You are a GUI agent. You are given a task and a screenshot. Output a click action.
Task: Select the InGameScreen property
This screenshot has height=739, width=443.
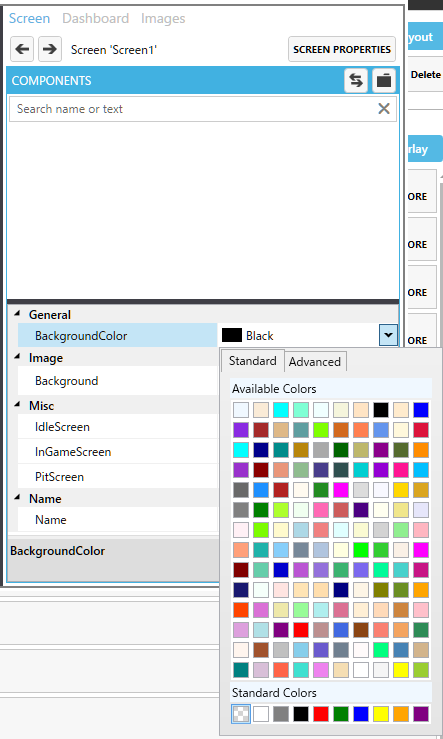pyautogui.click(x=117, y=452)
